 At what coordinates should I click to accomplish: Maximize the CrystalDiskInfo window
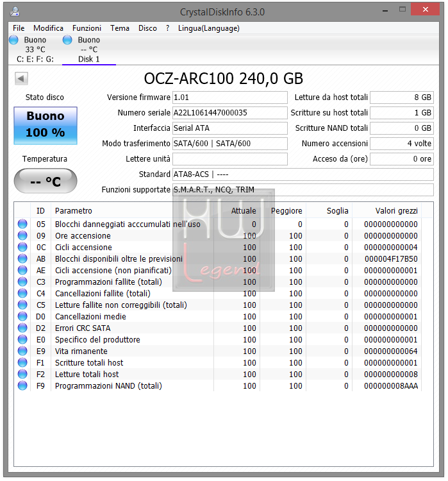402,10
